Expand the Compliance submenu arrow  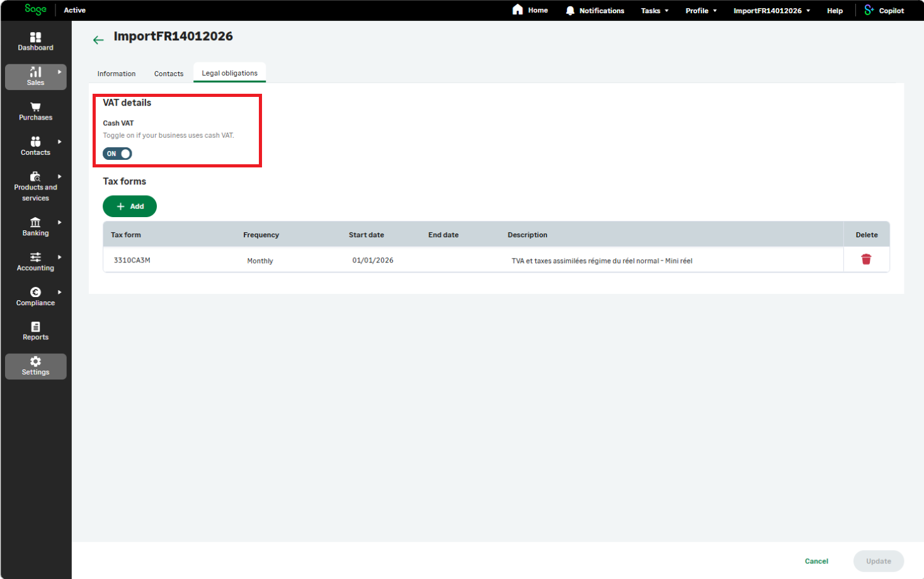click(60, 292)
